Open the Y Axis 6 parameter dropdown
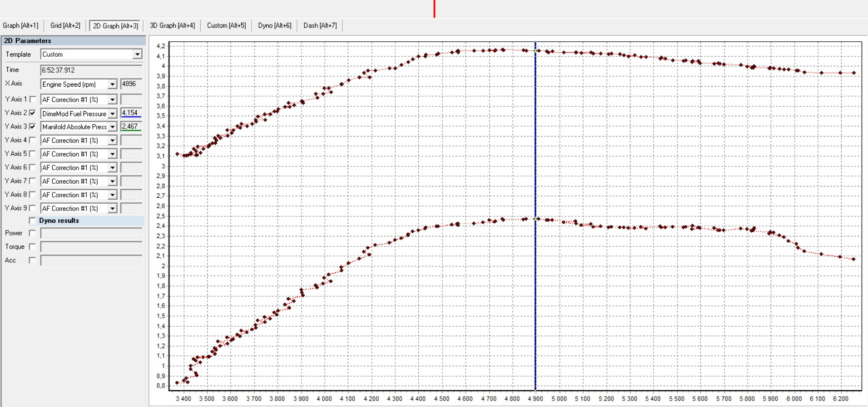The width and height of the screenshot is (868, 407). 79,168
